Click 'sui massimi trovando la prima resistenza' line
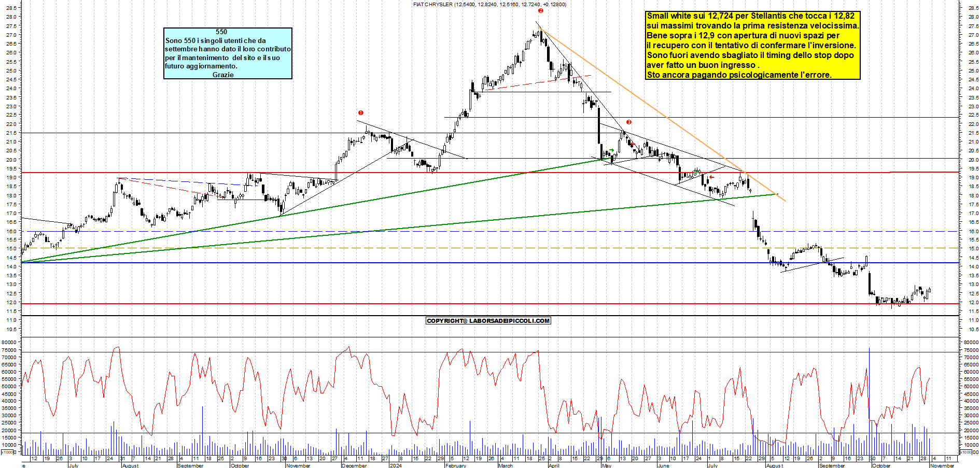The width and height of the screenshot is (980, 468). tap(752, 26)
